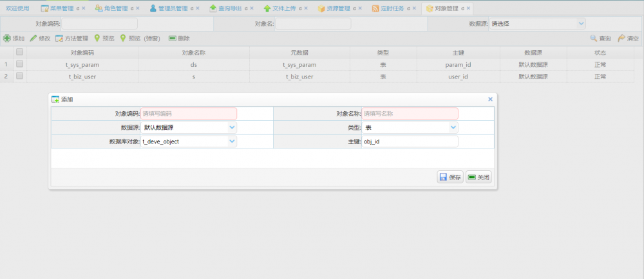The width and height of the screenshot is (644, 279).
Task: Click the 修改 pencil toolbar button
Action: 40,39
